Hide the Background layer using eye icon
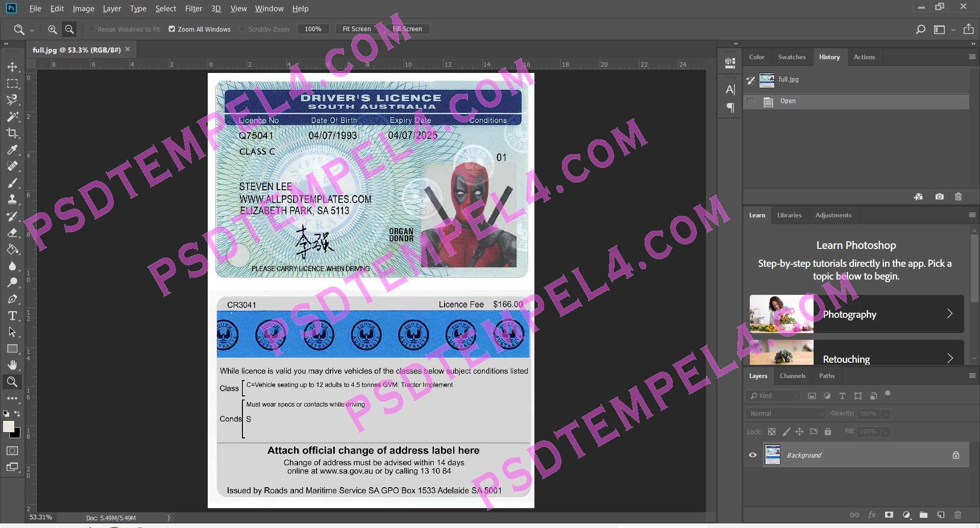The height and width of the screenshot is (528, 980). [x=752, y=455]
